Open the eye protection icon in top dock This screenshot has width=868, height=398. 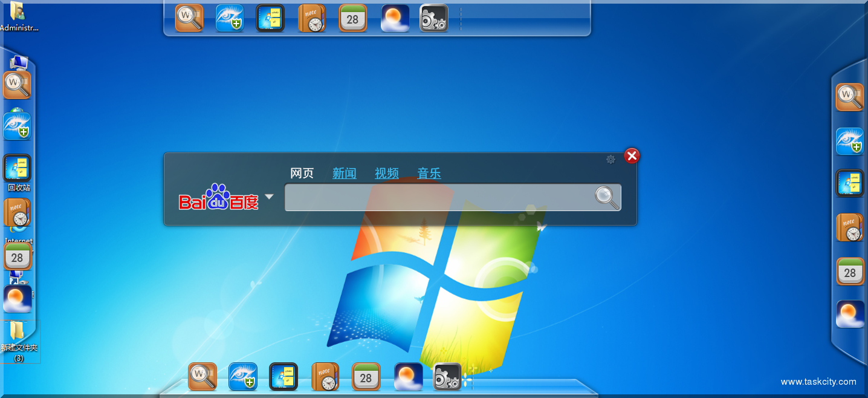230,18
